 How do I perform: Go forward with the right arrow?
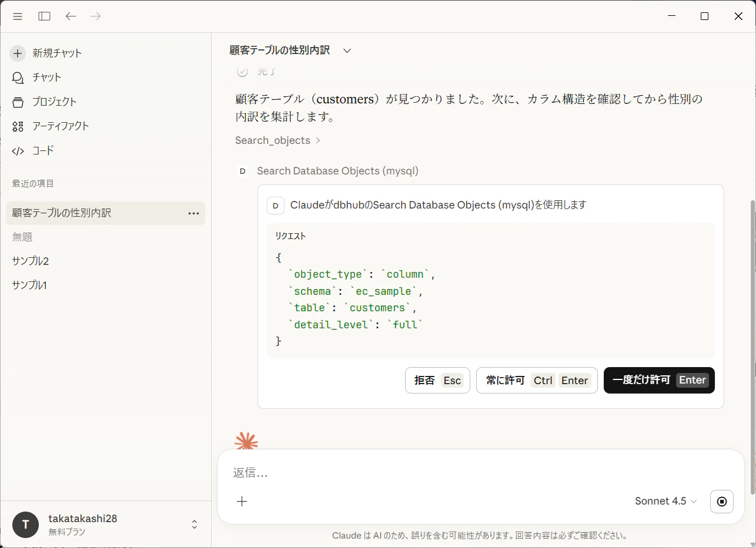95,16
